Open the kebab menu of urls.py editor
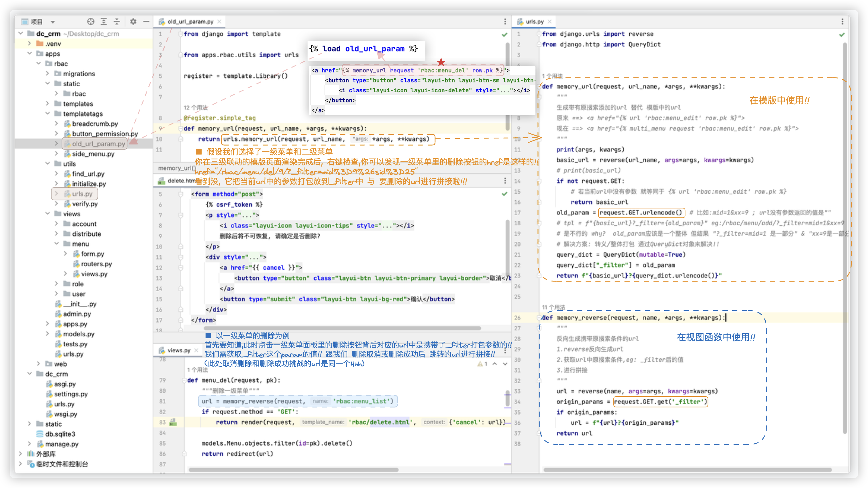The image size is (868, 488). [843, 22]
